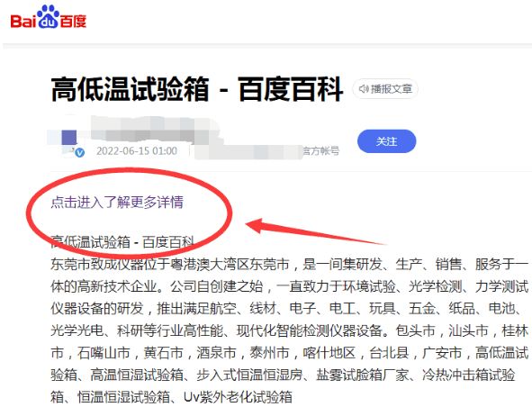Follow the author with 关注 button
This screenshot has width=532, height=416.
[x=386, y=141]
